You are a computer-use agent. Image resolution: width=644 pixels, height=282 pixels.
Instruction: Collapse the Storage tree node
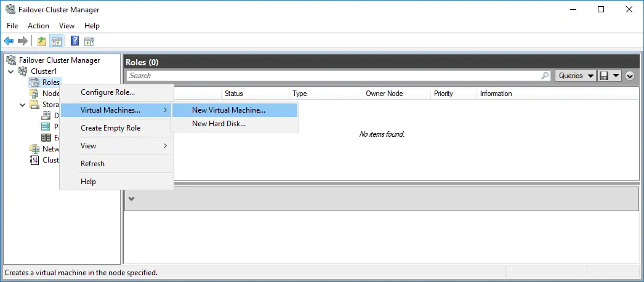(x=23, y=105)
